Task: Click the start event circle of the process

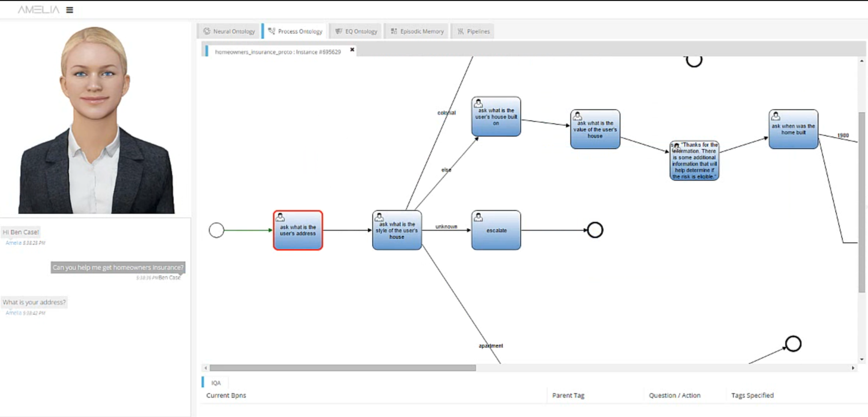Action: click(216, 230)
